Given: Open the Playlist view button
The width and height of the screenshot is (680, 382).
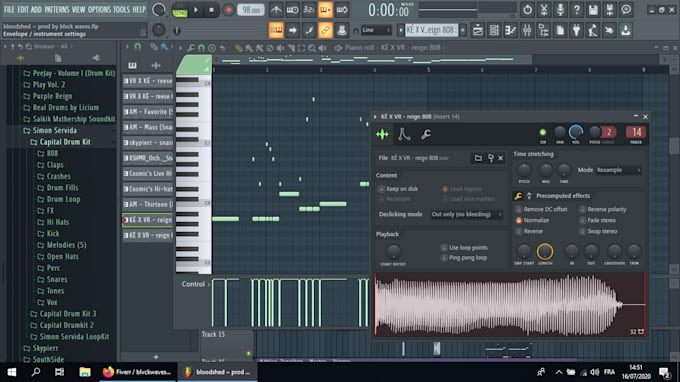Looking at the screenshot, I should pos(477,30).
